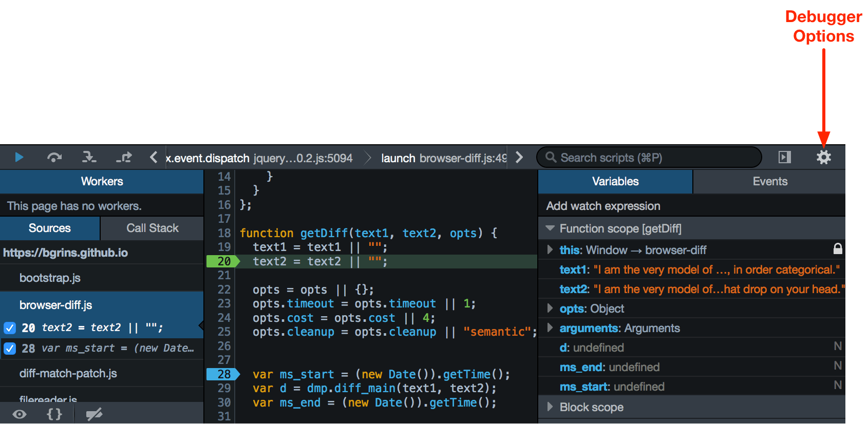Click Add watch expression field

603,206
